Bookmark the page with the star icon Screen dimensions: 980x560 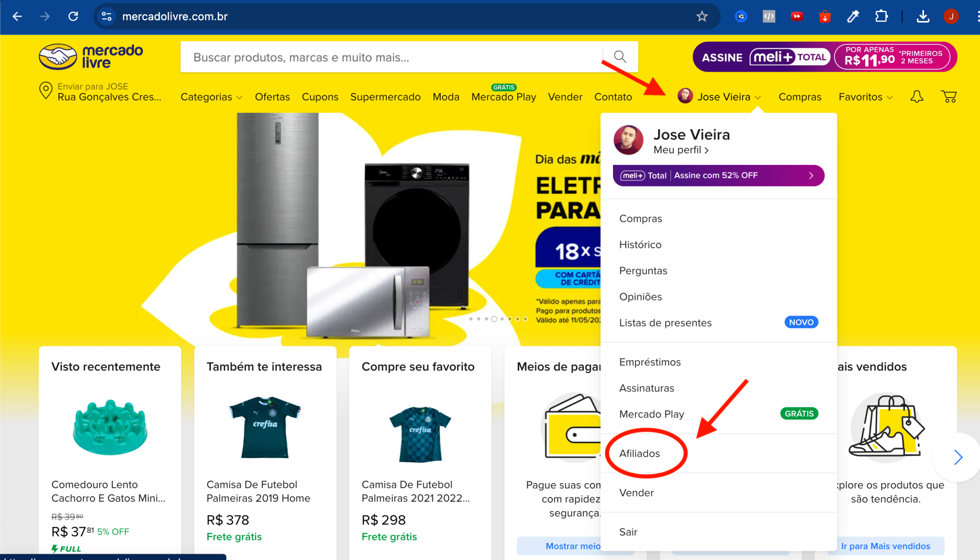tap(702, 16)
